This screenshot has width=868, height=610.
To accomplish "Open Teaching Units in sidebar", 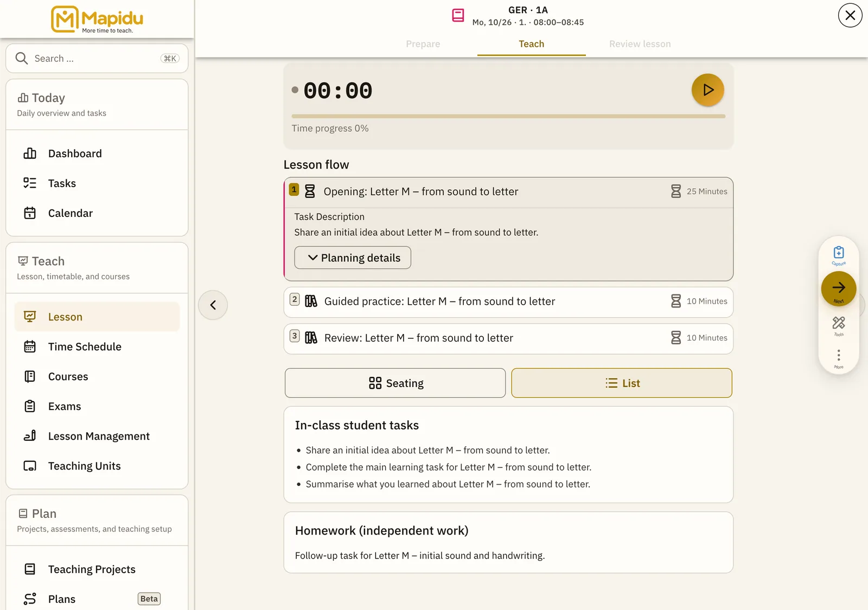I will pyautogui.click(x=97, y=466).
